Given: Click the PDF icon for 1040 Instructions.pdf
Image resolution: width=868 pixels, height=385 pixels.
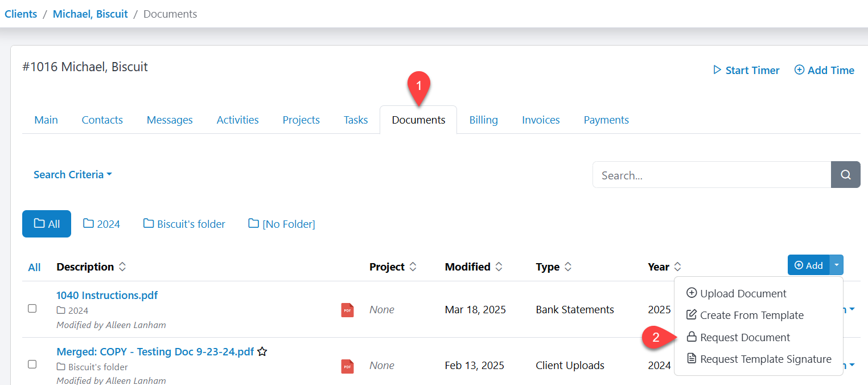Looking at the screenshot, I should 347,310.
